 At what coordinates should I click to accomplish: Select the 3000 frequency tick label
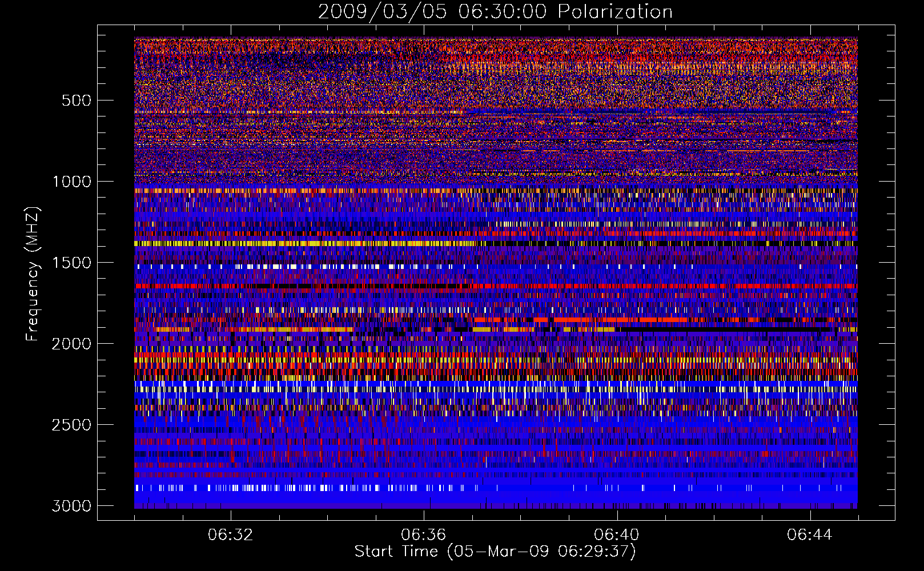(71, 506)
